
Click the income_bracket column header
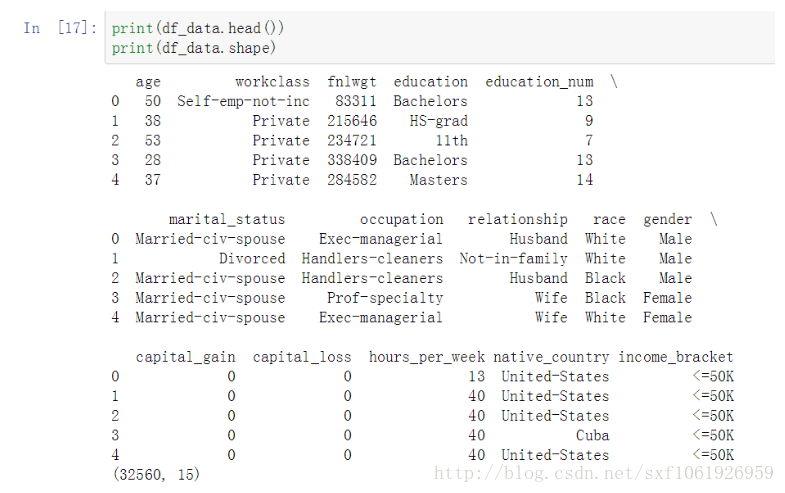click(675, 357)
